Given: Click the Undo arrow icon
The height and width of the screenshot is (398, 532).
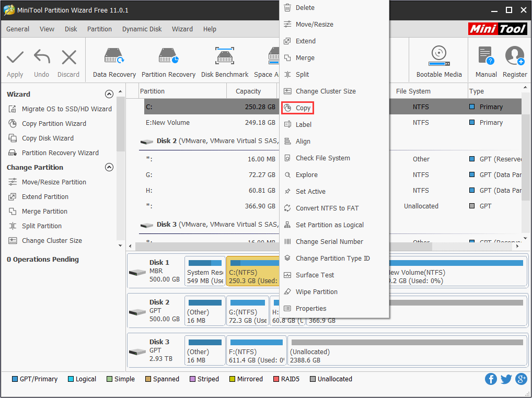Looking at the screenshot, I should tap(42, 57).
